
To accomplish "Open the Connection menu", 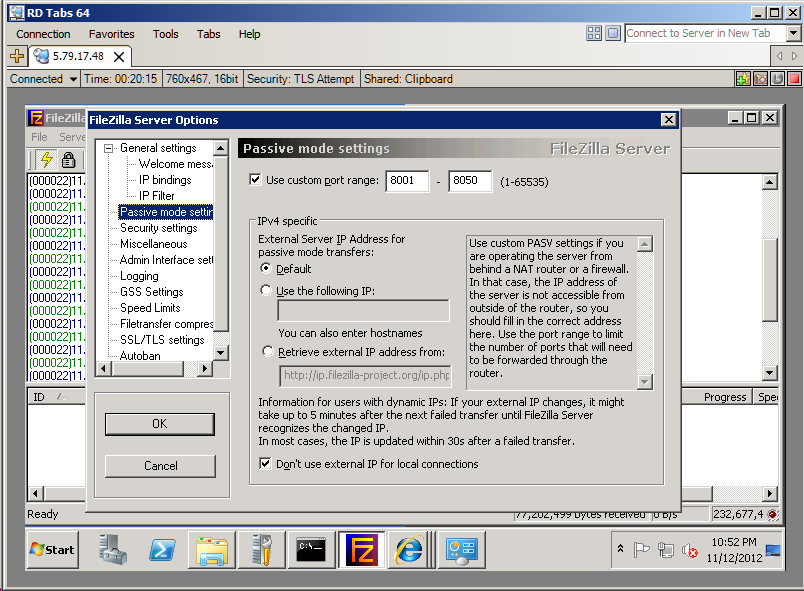I will point(43,34).
